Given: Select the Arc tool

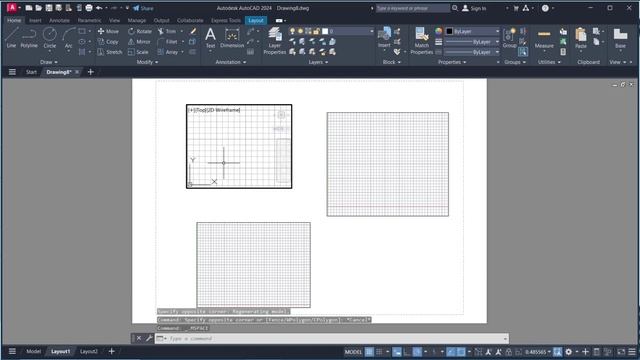Looking at the screenshot, I should point(68,38).
